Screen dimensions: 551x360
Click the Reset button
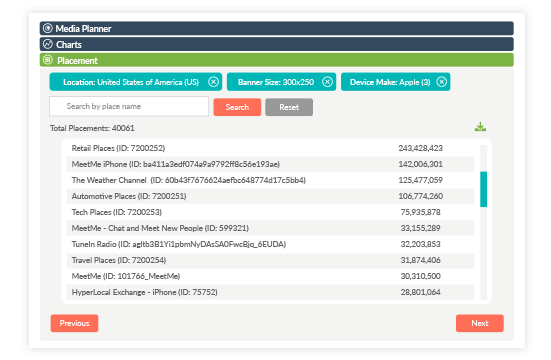(289, 107)
